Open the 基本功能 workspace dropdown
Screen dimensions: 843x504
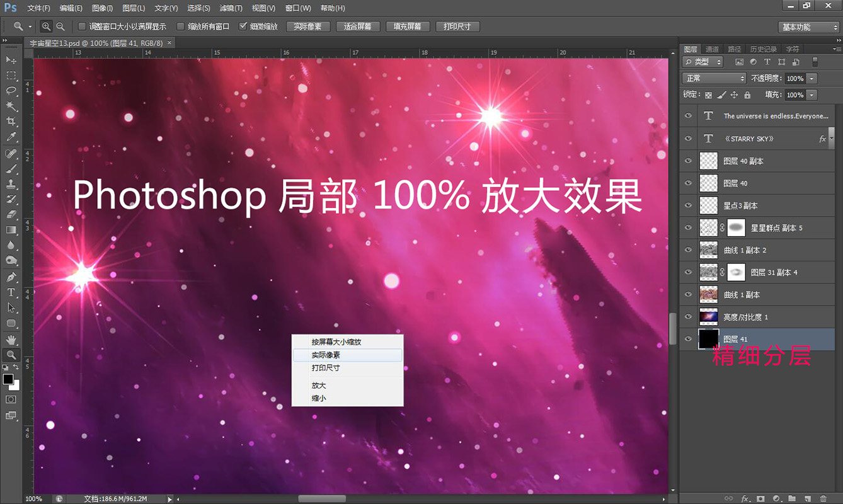point(808,27)
